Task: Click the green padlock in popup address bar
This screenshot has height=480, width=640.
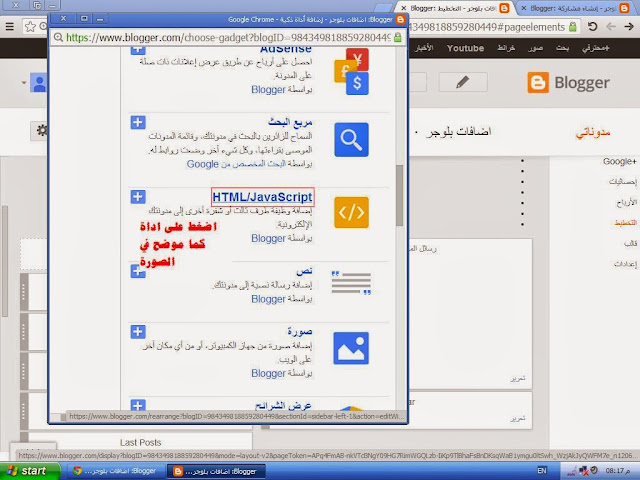Action: (x=398, y=38)
